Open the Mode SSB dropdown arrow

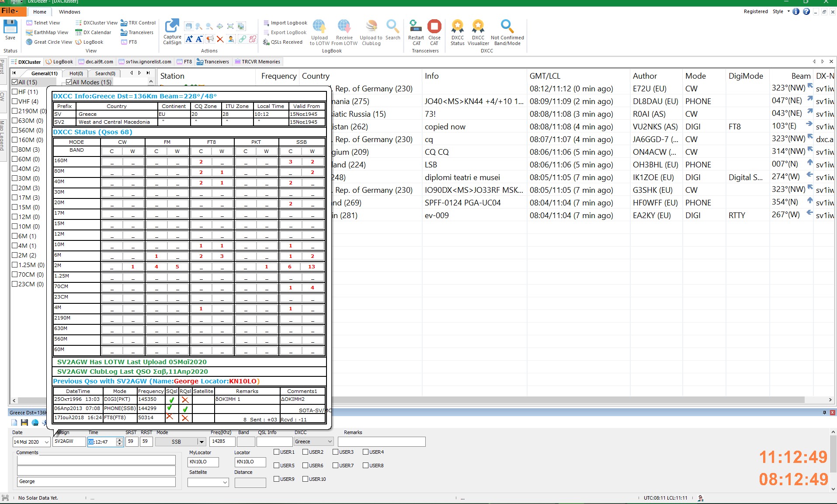click(x=201, y=442)
